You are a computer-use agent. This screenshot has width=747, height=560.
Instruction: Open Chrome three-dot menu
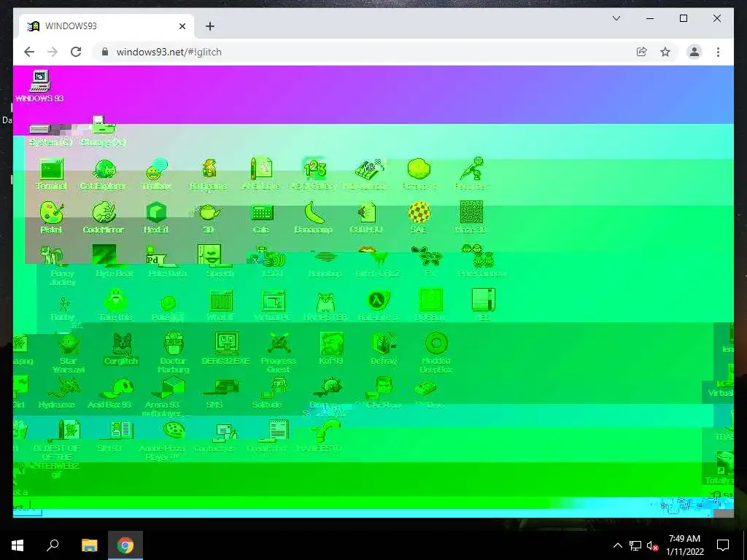click(718, 52)
